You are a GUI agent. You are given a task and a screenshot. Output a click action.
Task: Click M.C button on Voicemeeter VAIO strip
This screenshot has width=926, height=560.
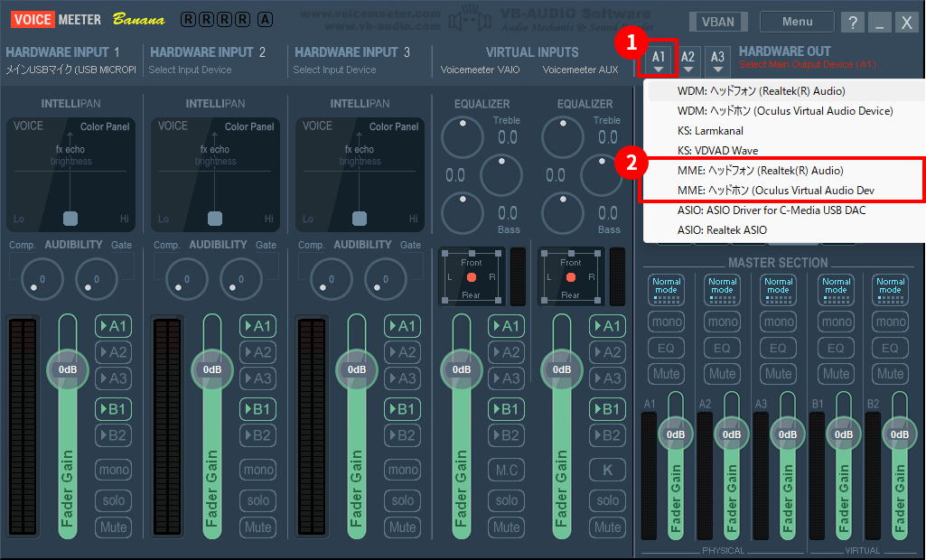pos(507,470)
